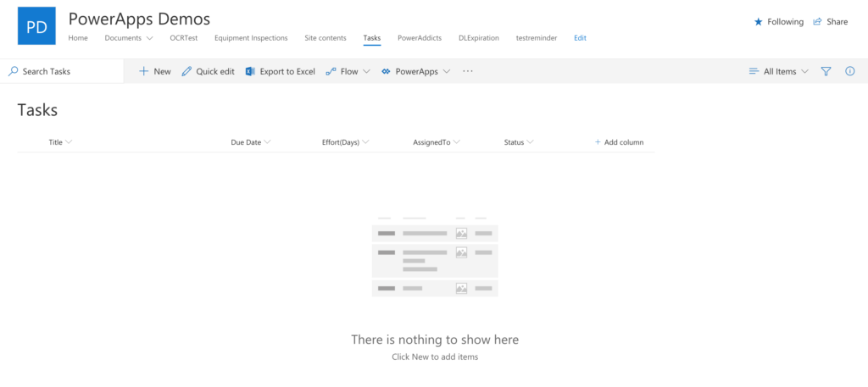Click the Tasks list heading
The width and height of the screenshot is (868, 387).
[37, 109]
